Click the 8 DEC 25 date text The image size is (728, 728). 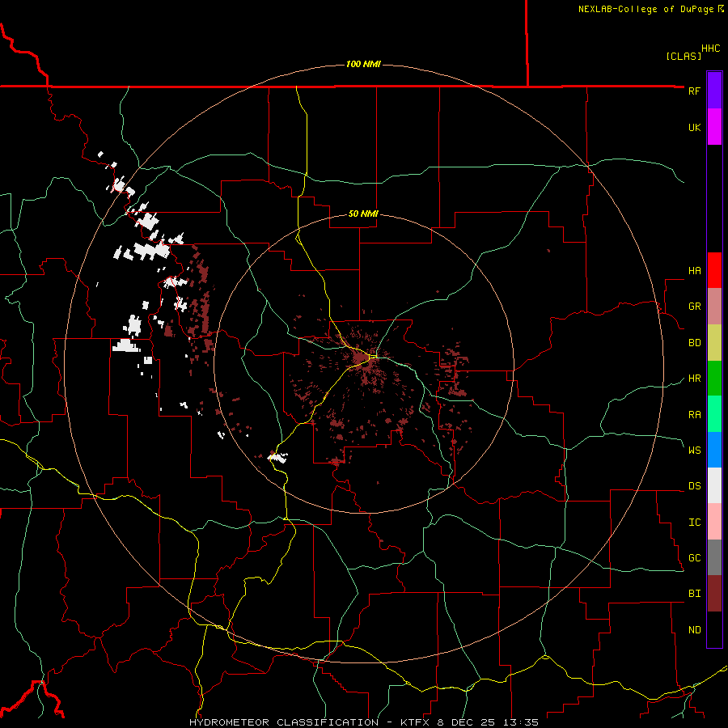pos(468,722)
